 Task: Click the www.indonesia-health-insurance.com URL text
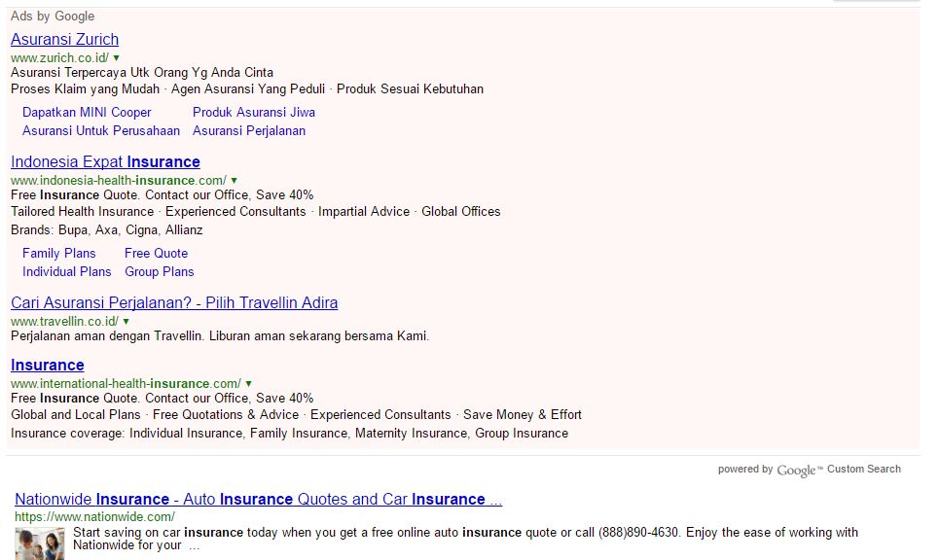coord(119,180)
